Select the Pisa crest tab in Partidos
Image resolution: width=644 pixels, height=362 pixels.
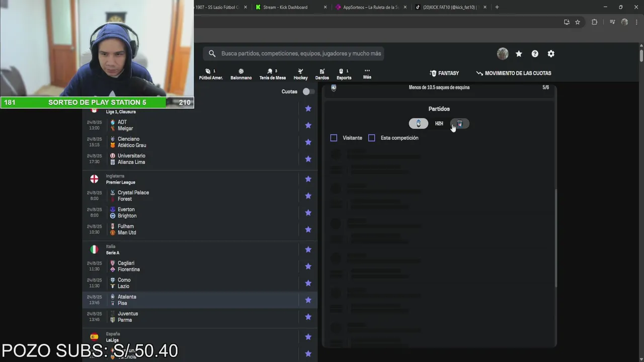pyautogui.click(x=460, y=124)
